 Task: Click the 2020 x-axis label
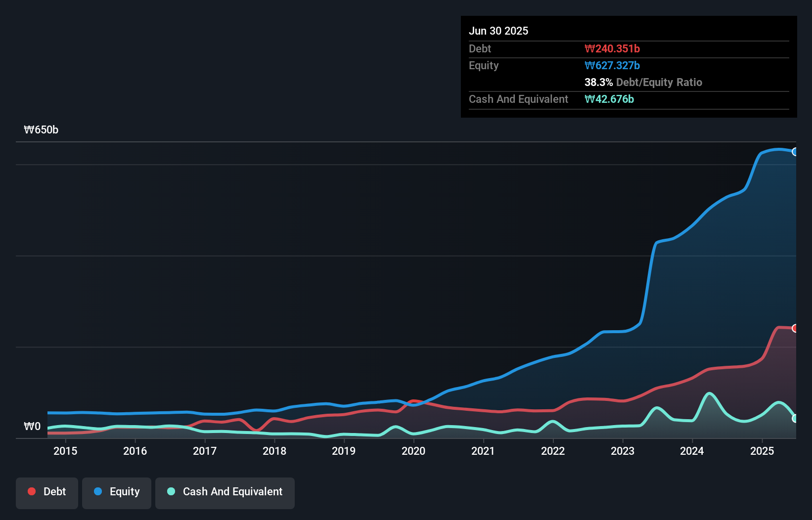pyautogui.click(x=413, y=451)
